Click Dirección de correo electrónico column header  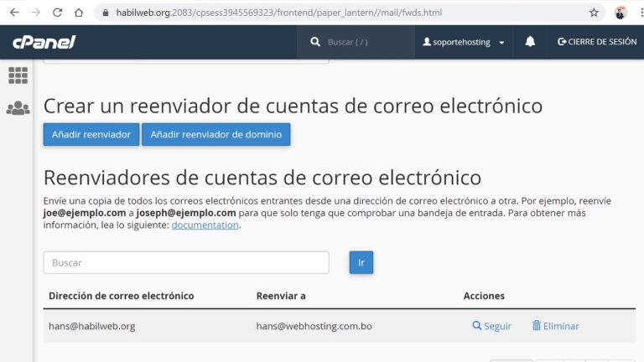[x=121, y=296]
